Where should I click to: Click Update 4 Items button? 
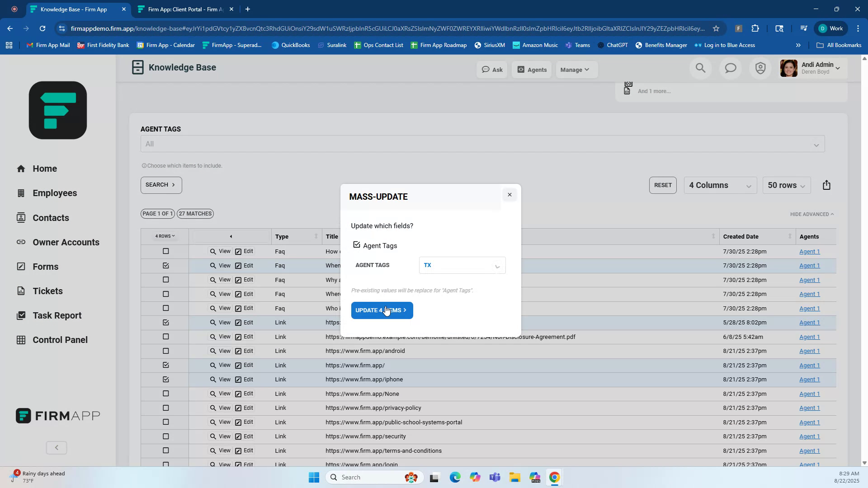point(382,310)
